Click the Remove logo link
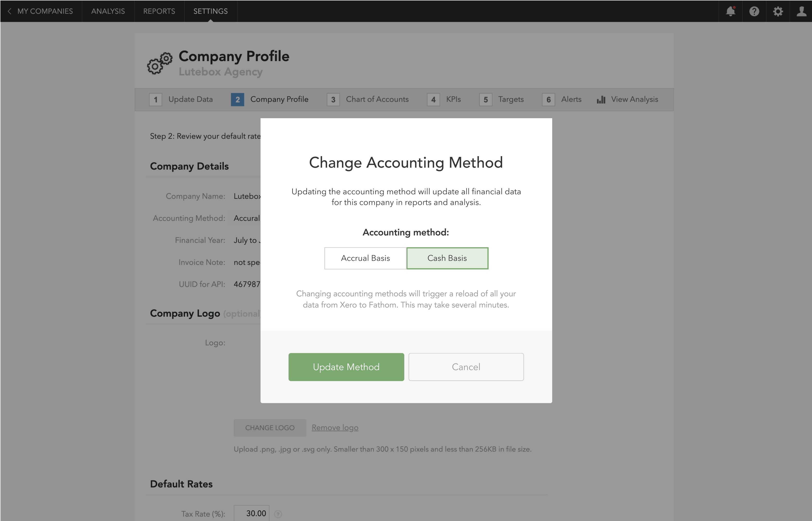The width and height of the screenshot is (812, 521). (335, 428)
